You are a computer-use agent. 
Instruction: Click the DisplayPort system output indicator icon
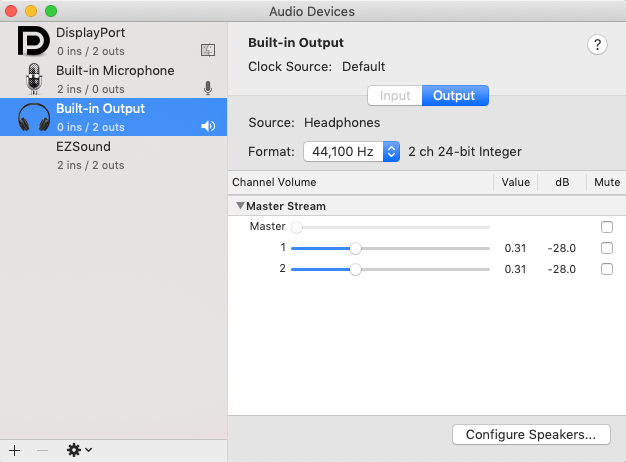[208, 50]
